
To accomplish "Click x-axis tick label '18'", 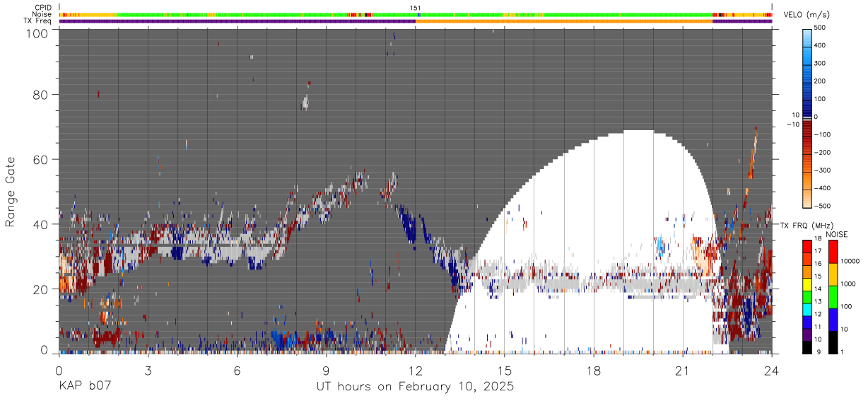I will tap(594, 370).
